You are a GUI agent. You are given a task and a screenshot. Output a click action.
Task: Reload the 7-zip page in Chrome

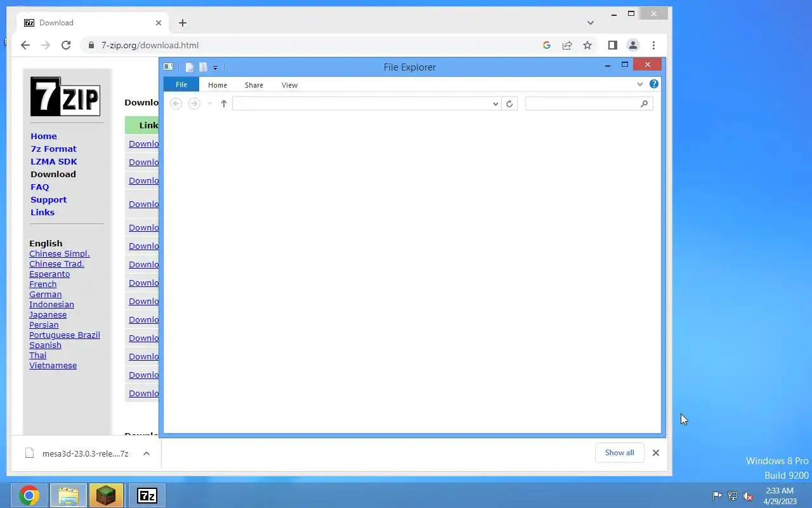(66, 45)
